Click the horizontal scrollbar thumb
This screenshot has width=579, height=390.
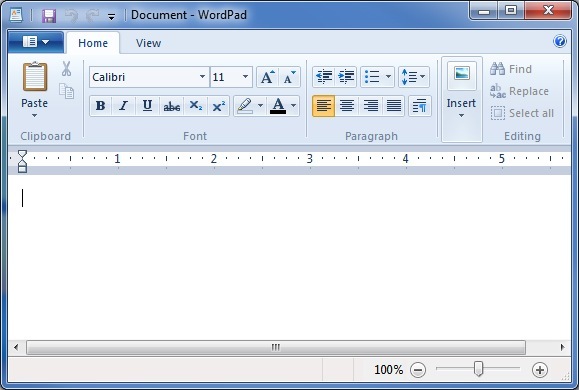pyautogui.click(x=276, y=347)
